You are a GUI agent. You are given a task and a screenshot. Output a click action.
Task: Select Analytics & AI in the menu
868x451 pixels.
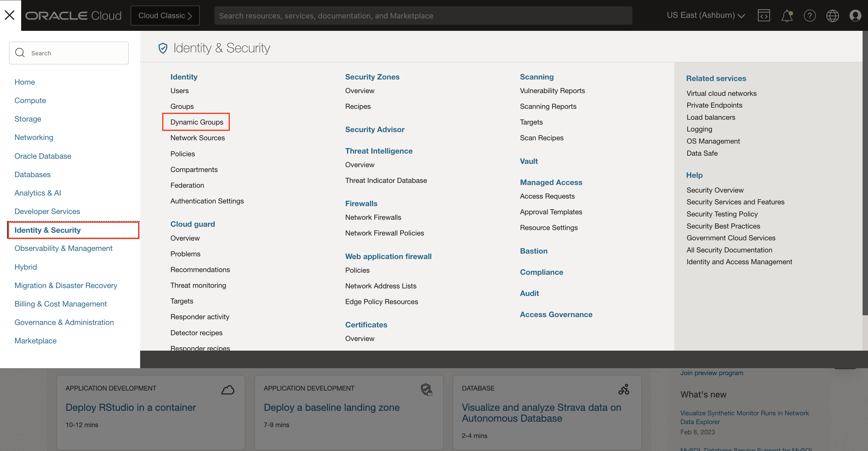pyautogui.click(x=38, y=193)
